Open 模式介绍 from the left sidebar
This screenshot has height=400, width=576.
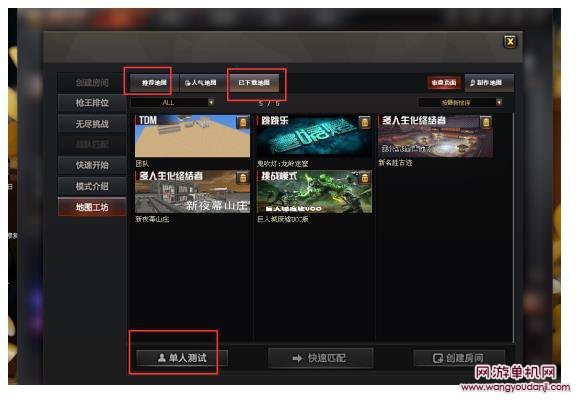click(x=92, y=186)
